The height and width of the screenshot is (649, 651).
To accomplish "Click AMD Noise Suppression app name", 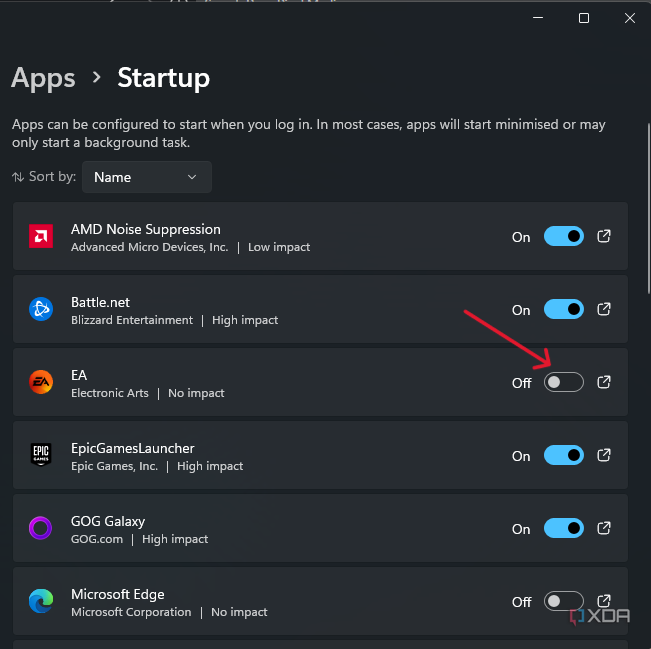I will coord(146,229).
